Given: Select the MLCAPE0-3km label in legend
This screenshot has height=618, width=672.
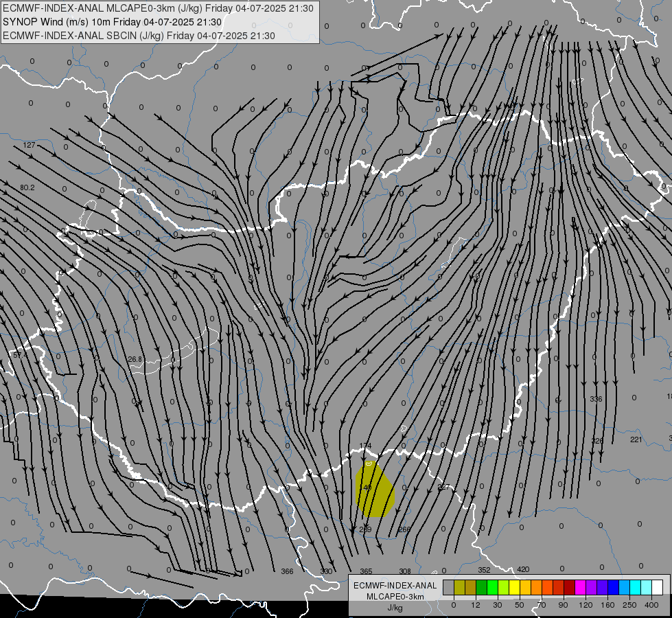Looking at the screenshot, I should tap(395, 597).
